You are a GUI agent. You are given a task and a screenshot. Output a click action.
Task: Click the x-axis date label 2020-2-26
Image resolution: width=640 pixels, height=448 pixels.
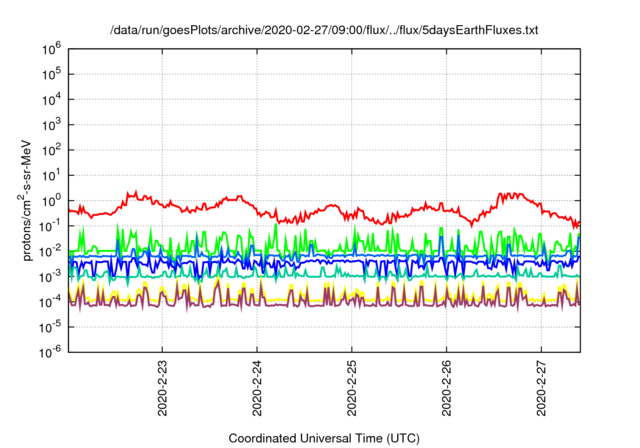pos(447,388)
